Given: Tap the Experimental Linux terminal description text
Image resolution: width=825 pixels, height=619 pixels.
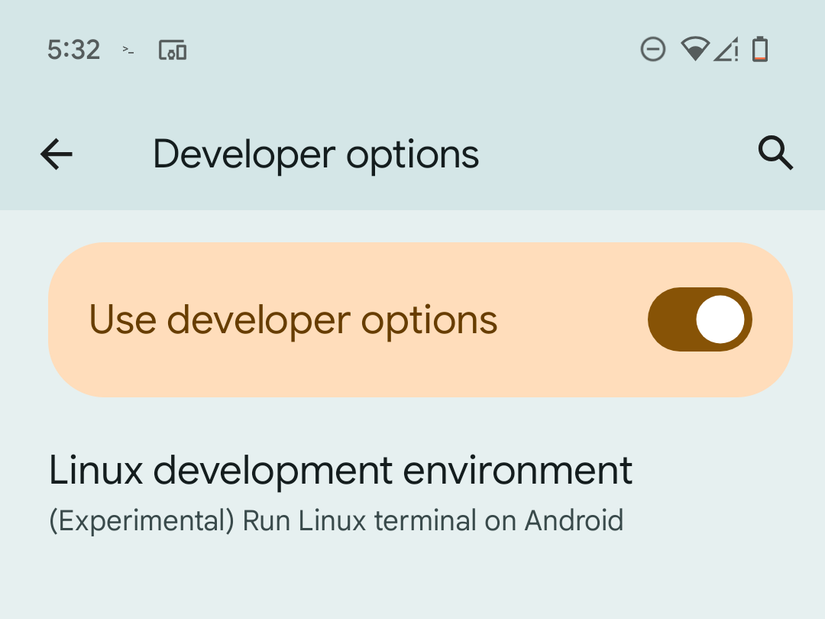Looking at the screenshot, I should click(x=336, y=521).
